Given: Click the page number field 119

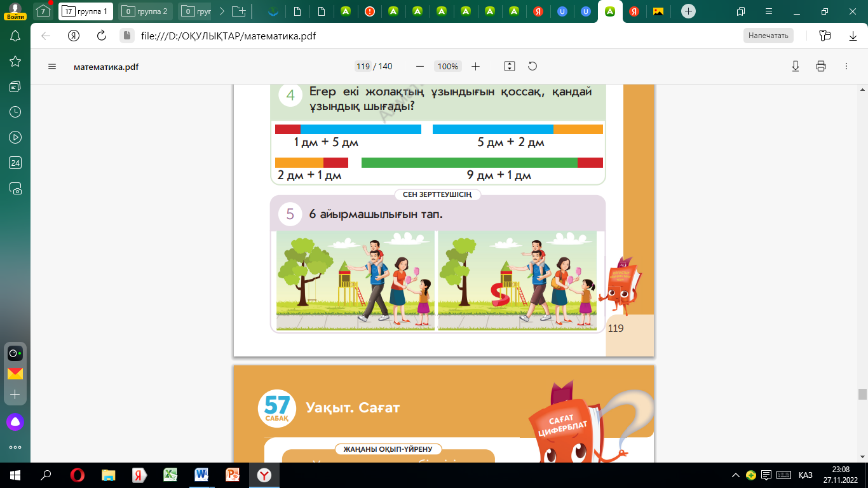Looking at the screenshot, I should pyautogui.click(x=363, y=66).
